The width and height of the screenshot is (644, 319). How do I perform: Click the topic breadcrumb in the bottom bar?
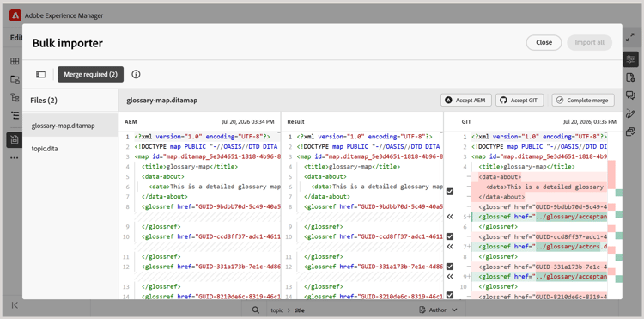click(x=277, y=310)
